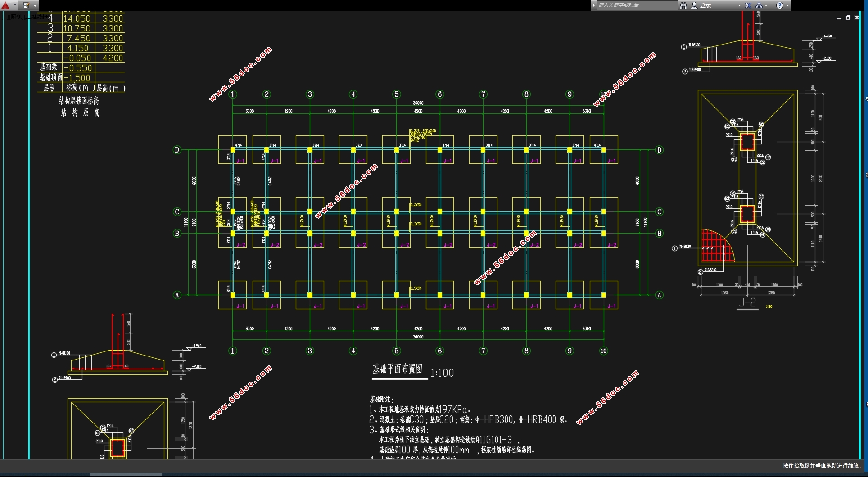Screen dimensions: 868x477
Task: Open the Help question mark icon
Action: pyautogui.click(x=780, y=5)
